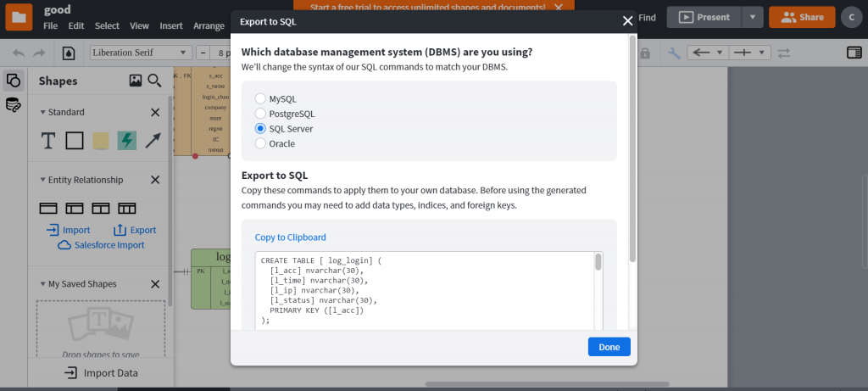Open the data linking database icon
The height and width of the screenshot is (391, 868).
tap(13, 105)
